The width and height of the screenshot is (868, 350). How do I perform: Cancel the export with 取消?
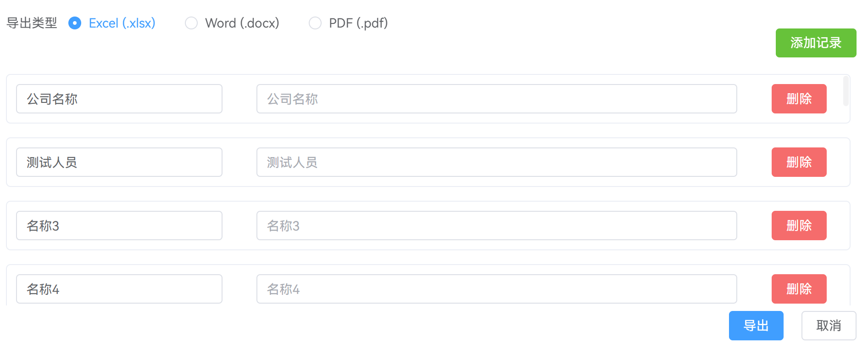coord(828,326)
